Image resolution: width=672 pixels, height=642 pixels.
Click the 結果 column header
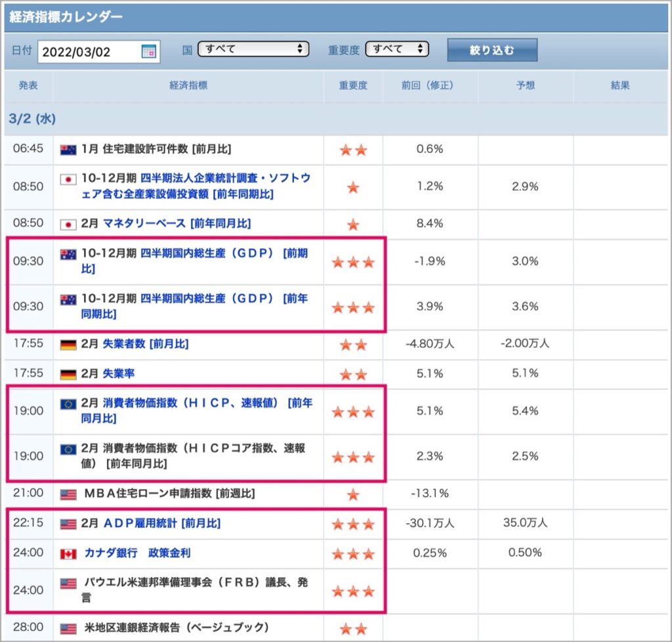620,85
